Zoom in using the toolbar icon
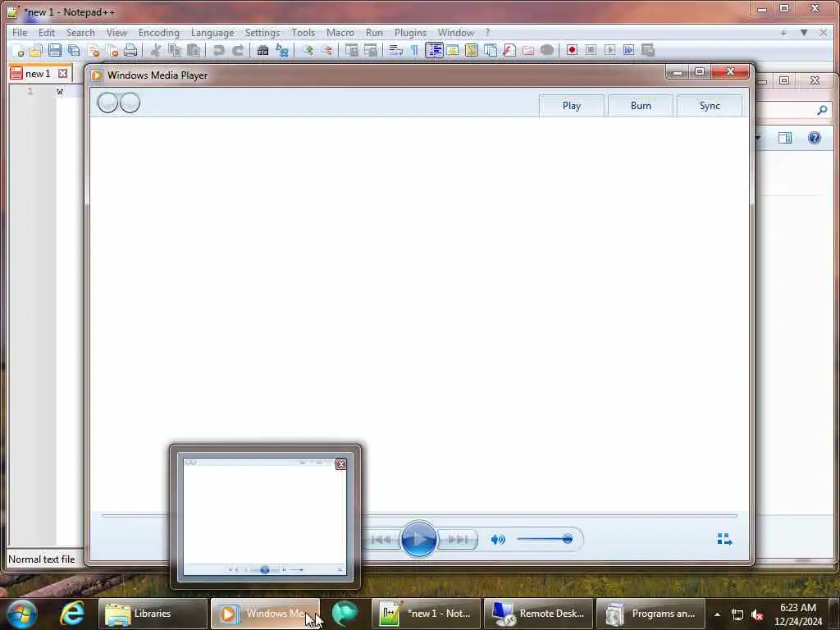The width and height of the screenshot is (840, 630). 308,50
